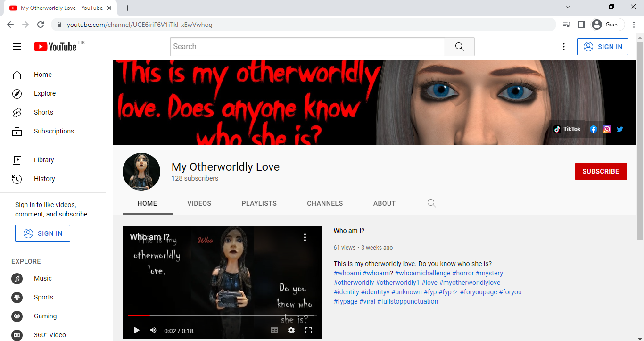The height and width of the screenshot is (341, 644).
Task: Switch to the About tab
Action: click(x=384, y=203)
